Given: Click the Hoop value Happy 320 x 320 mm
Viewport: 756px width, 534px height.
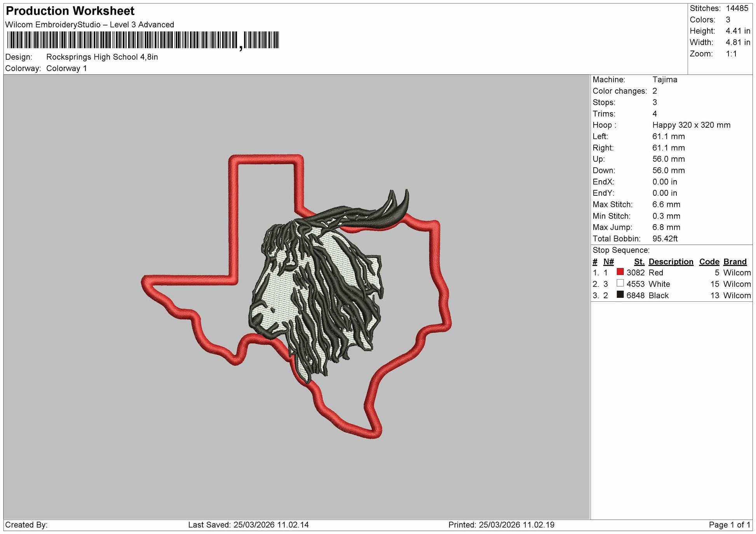Looking at the screenshot, I should pyautogui.click(x=691, y=125).
